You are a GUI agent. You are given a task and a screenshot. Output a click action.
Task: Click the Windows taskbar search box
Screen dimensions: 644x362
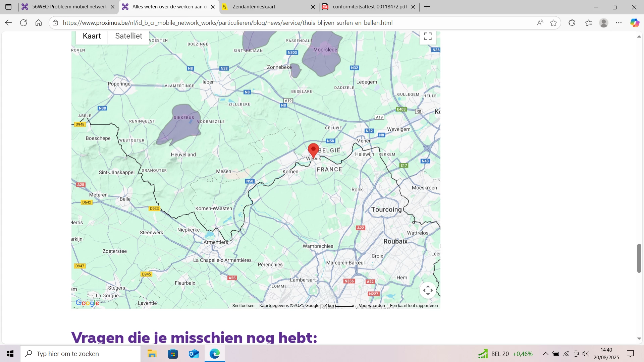click(80, 354)
